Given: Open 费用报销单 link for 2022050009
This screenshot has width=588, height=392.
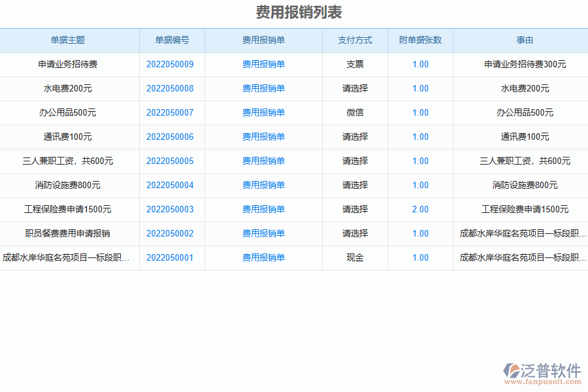Looking at the screenshot, I should coord(263,64).
